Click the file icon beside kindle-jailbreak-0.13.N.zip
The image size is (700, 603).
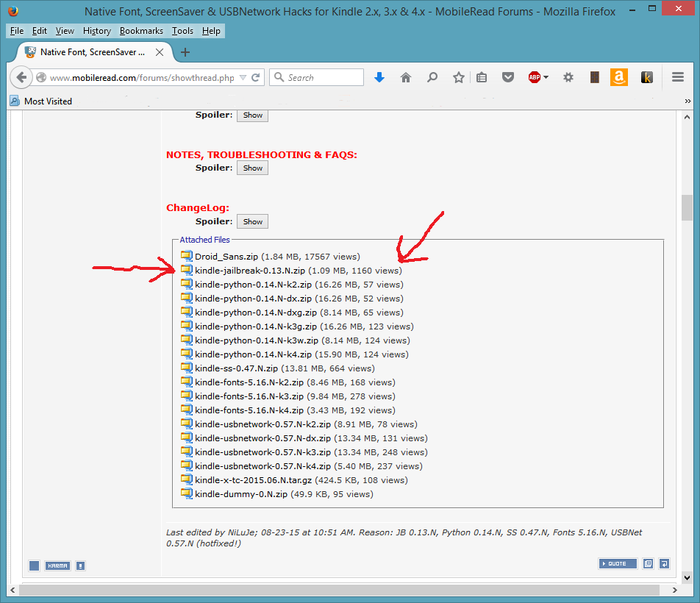[x=187, y=270]
